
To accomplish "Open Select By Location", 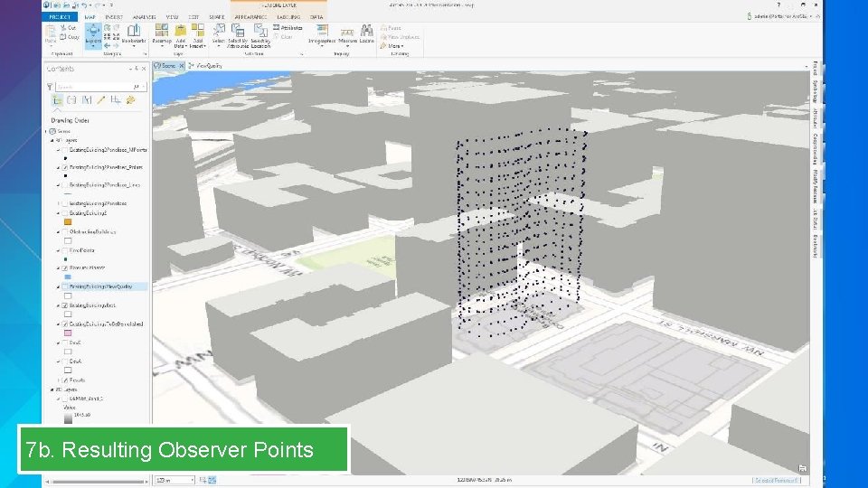I will coord(260,35).
